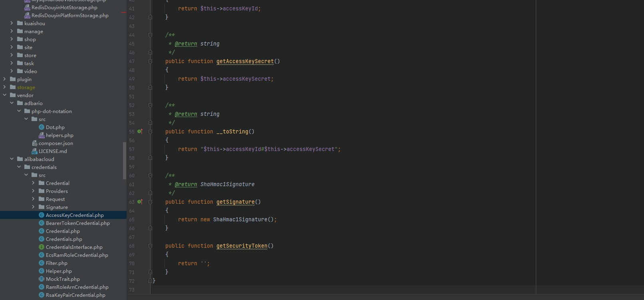644x300 pixels.
Task: Click the helpers.php file icon
Action: [42, 135]
